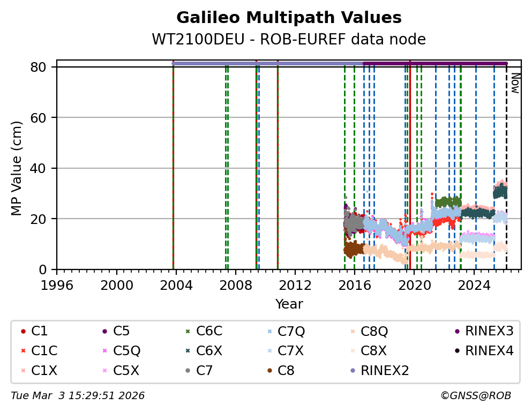Select the RINEX3 legend entry text
The image size is (532, 412).
coord(489,332)
